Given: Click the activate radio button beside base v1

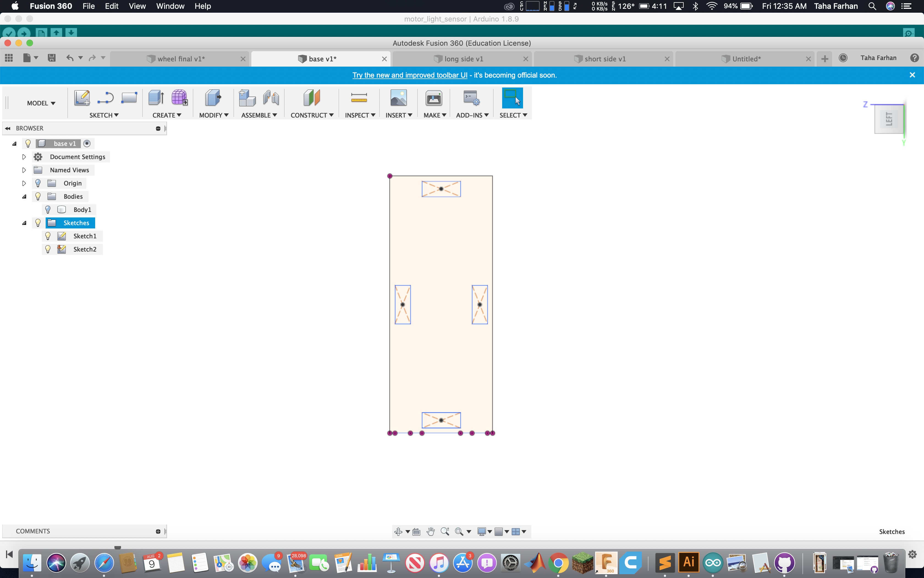Looking at the screenshot, I should pos(87,143).
